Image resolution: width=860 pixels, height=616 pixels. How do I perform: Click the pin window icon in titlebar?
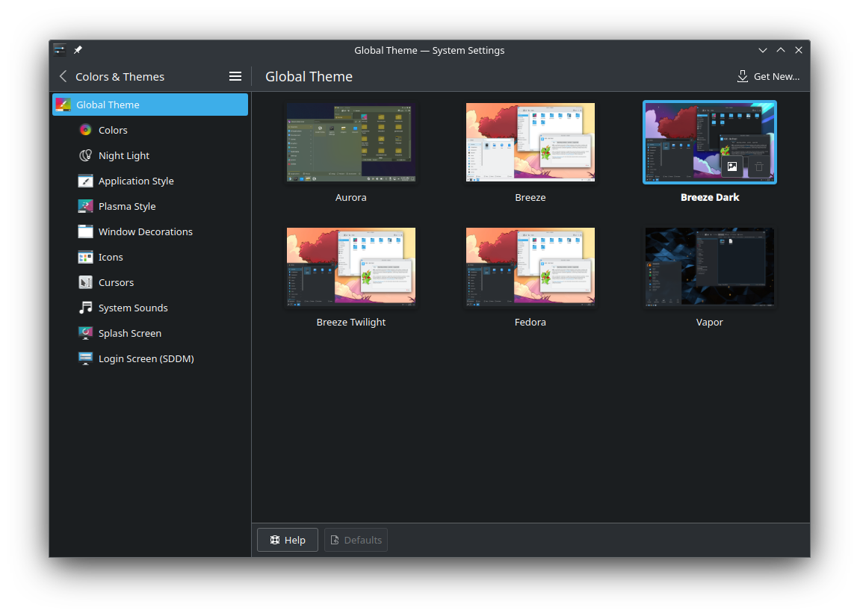pos(78,50)
